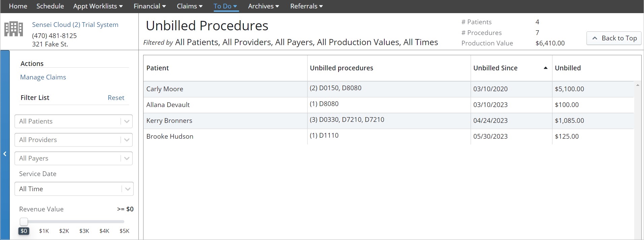Open the All Patients filter dropdown
This screenshot has width=644, height=240.
(73, 121)
